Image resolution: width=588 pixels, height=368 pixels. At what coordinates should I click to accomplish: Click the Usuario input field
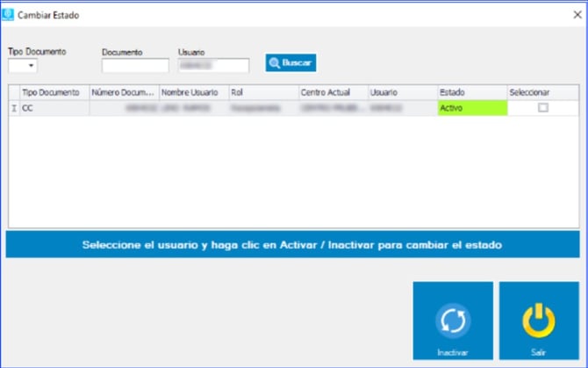coord(213,66)
